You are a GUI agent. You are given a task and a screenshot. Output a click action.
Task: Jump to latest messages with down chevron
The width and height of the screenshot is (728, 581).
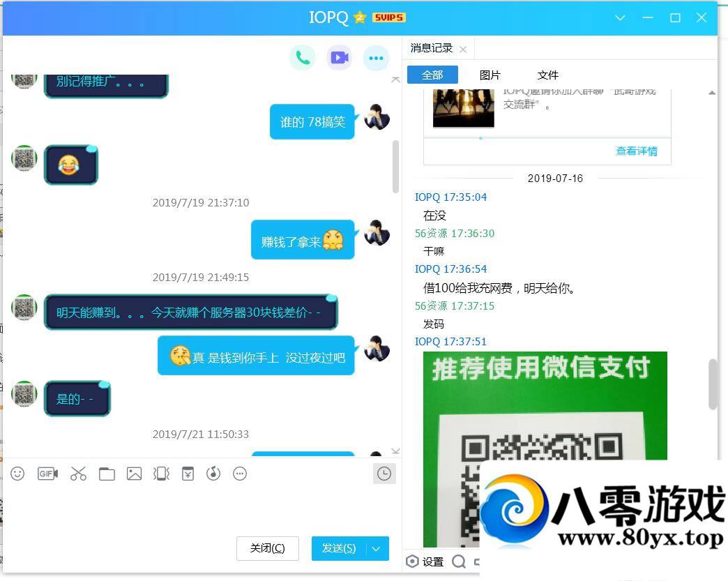[x=395, y=451]
